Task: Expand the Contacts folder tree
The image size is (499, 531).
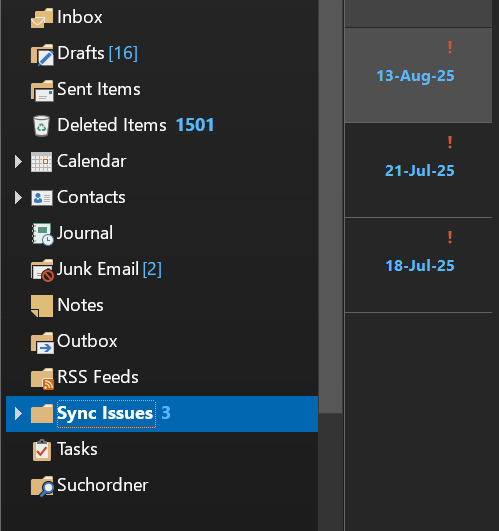Action: tap(18, 197)
